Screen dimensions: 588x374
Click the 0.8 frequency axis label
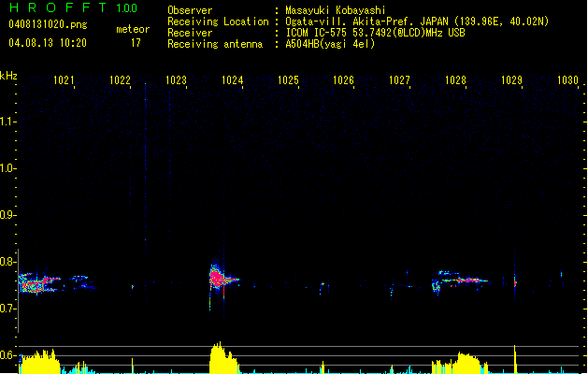coord(7,262)
